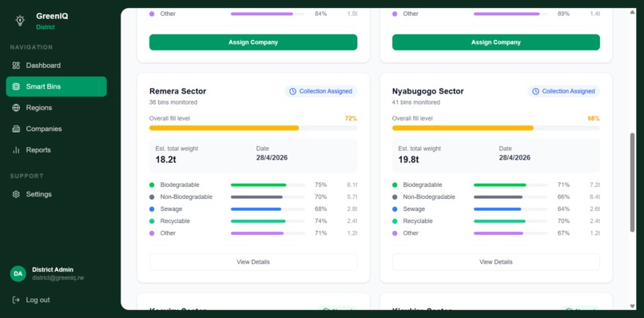
Task: Click Nyabugogo Collection Assigned badge
Action: point(563,91)
